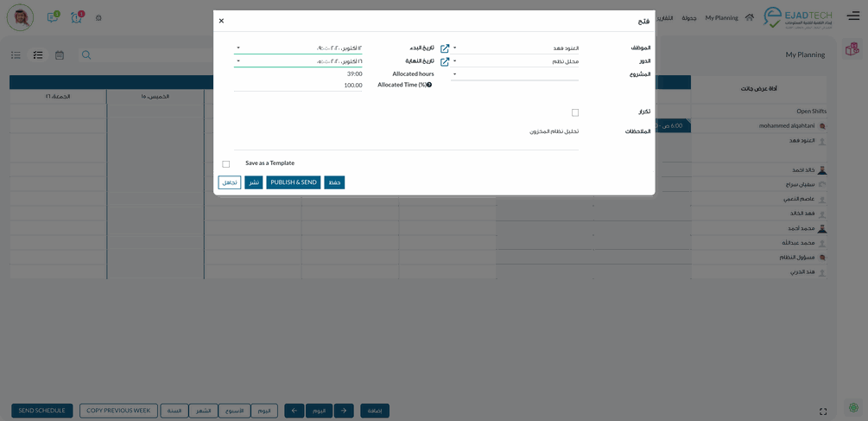Screen dimensions: 868x421
Task: Click Allocated Time help question mark
Action: tap(429, 85)
